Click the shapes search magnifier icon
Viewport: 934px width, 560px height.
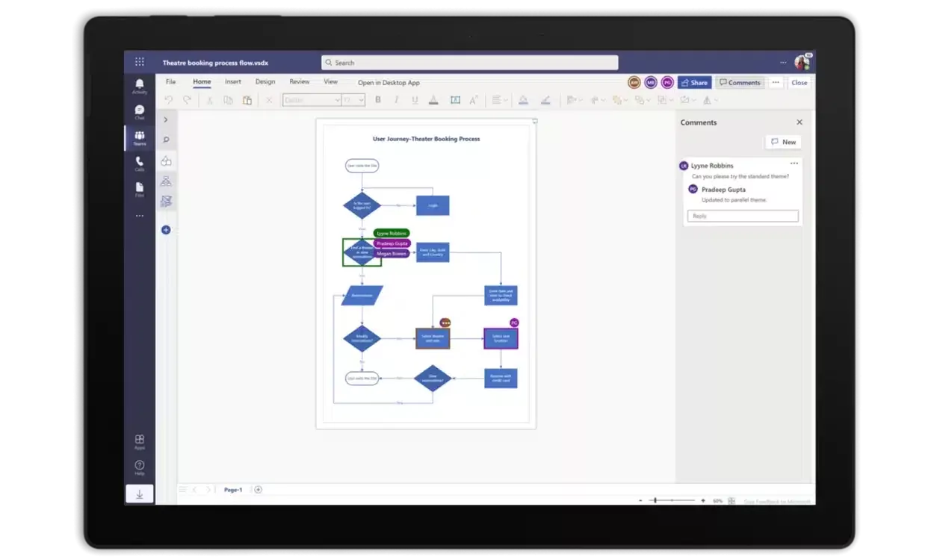(166, 140)
